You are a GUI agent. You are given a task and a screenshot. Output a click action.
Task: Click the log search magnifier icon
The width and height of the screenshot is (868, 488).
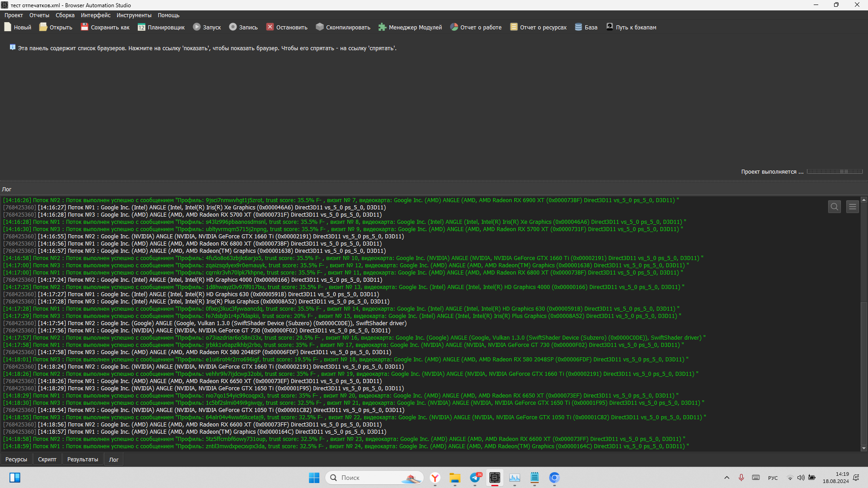pos(835,207)
